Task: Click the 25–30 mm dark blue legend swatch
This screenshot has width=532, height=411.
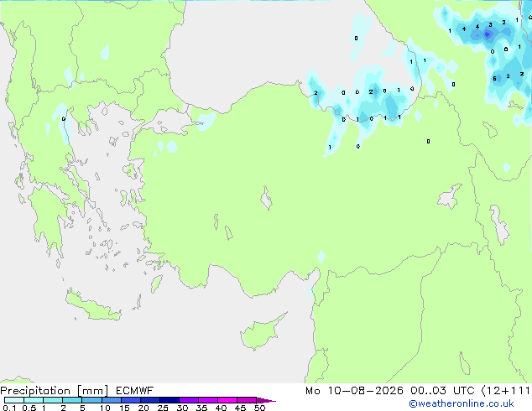Action: pos(169,400)
